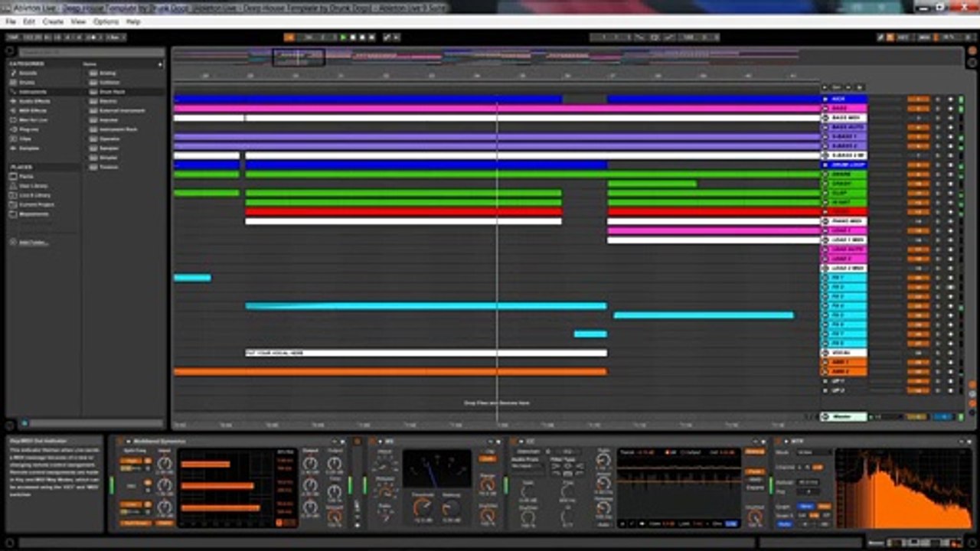980x551 pixels.
Task: Toggle the BASS track activator button
Action: point(918,109)
